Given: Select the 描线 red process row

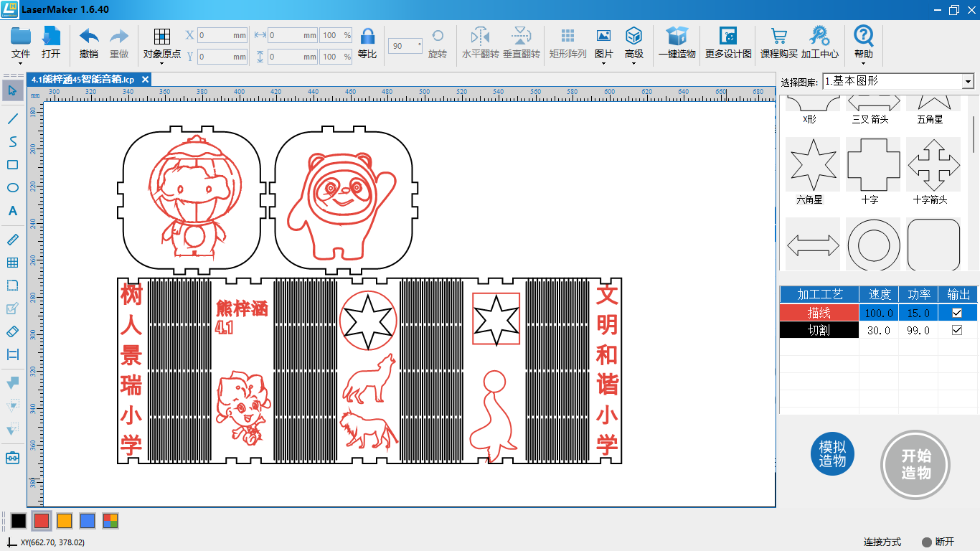Looking at the screenshot, I should click(x=819, y=313).
